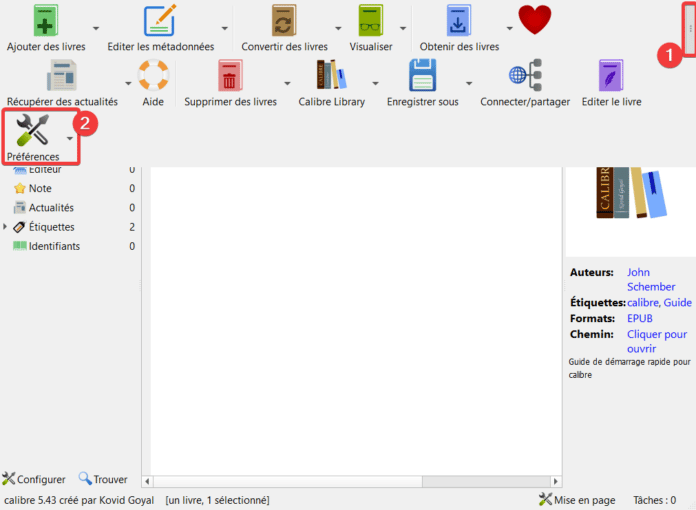Expand the Récupérer des actualités dropdown arrow
This screenshot has height=510, width=696.
[x=128, y=83]
